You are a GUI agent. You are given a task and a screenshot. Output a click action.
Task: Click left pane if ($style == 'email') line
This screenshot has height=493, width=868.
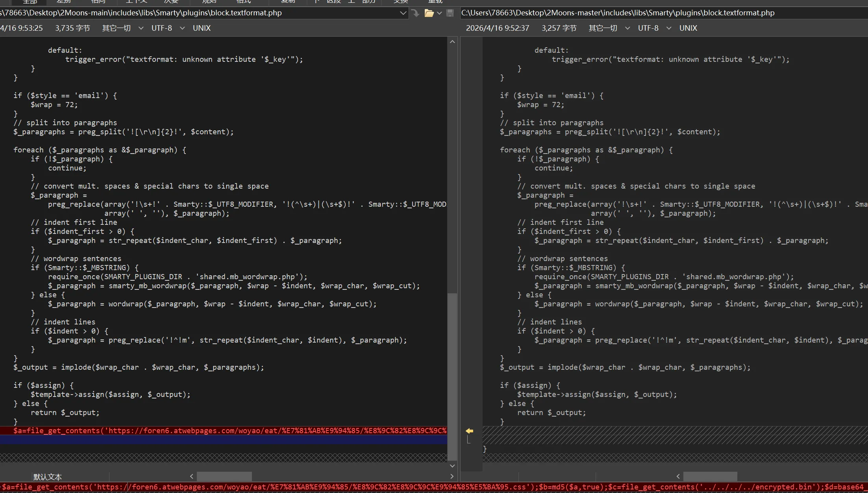tap(65, 96)
